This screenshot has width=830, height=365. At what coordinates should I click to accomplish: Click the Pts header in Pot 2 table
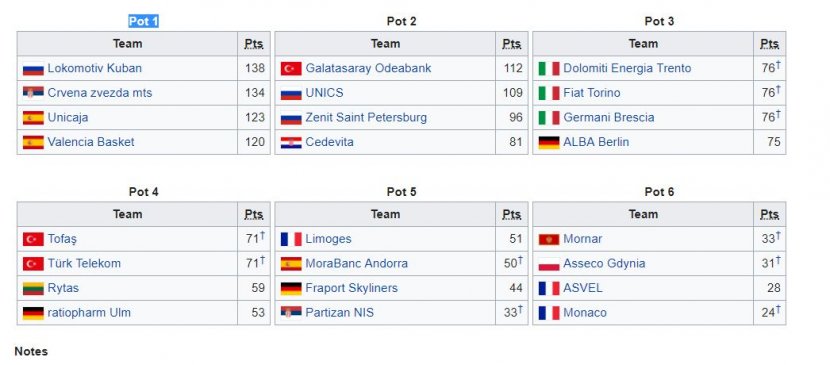point(511,44)
